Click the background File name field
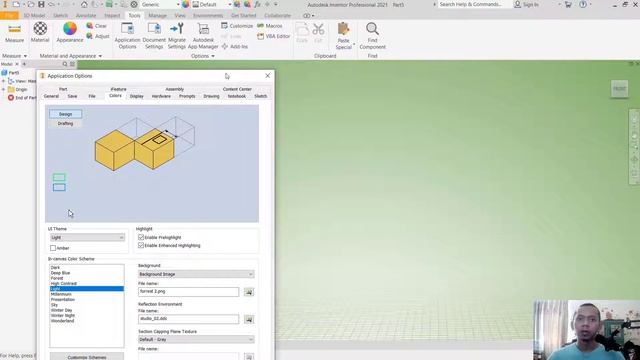640x360 pixels. [188, 292]
